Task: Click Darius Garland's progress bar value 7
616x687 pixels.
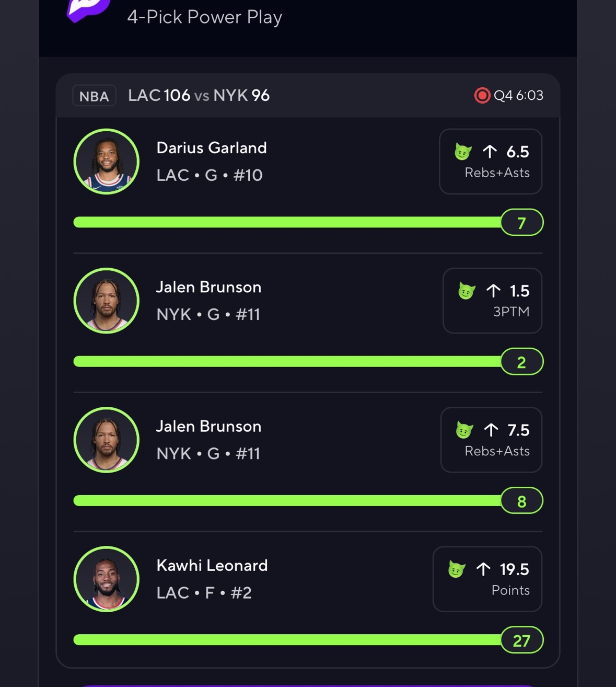Action: coord(521,223)
